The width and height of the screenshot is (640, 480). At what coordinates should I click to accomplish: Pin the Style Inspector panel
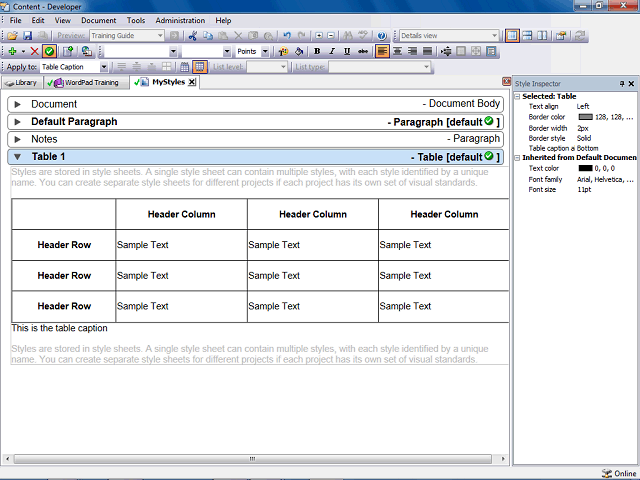(x=622, y=84)
